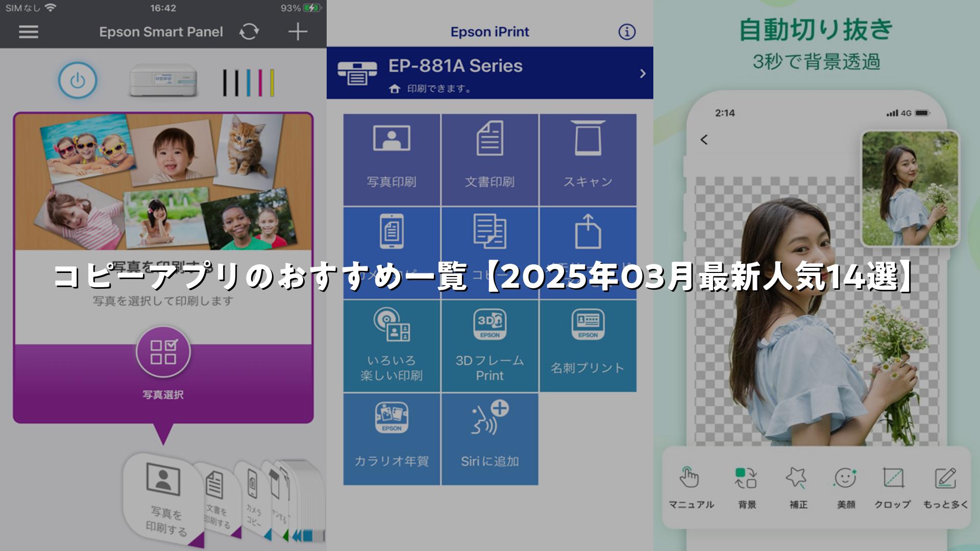980x551 pixels.
Task: Select the 美顔 tool
Action: point(846,487)
